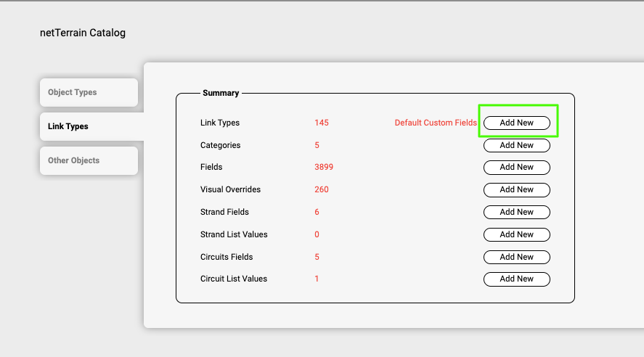The image size is (644, 357).
Task: Add a new Visual Override
Action: coord(516,189)
